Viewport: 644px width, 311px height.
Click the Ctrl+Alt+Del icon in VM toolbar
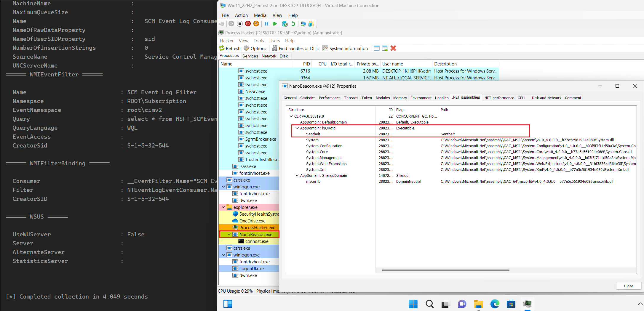[x=222, y=24]
